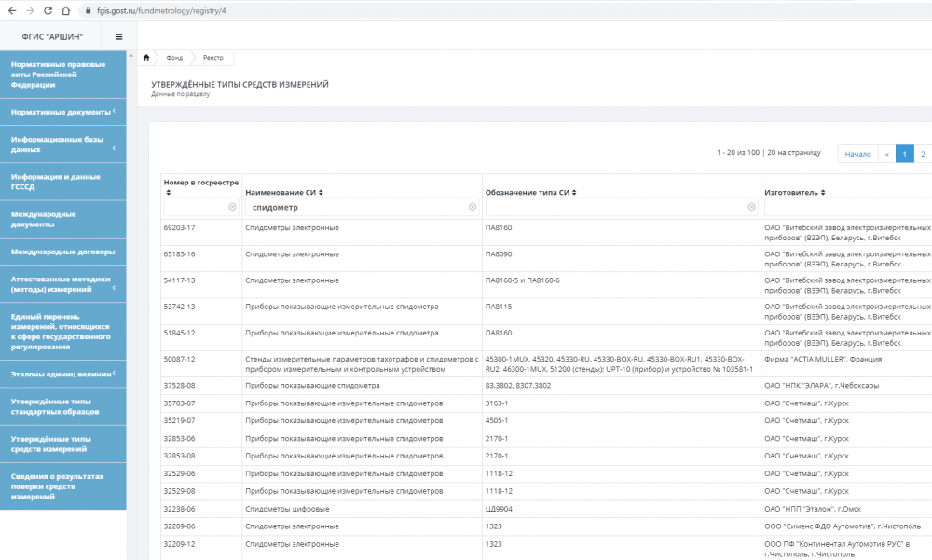Expand 'Нормативные документы' sidebar section
Viewport: 932px width, 560px height.
point(114,112)
